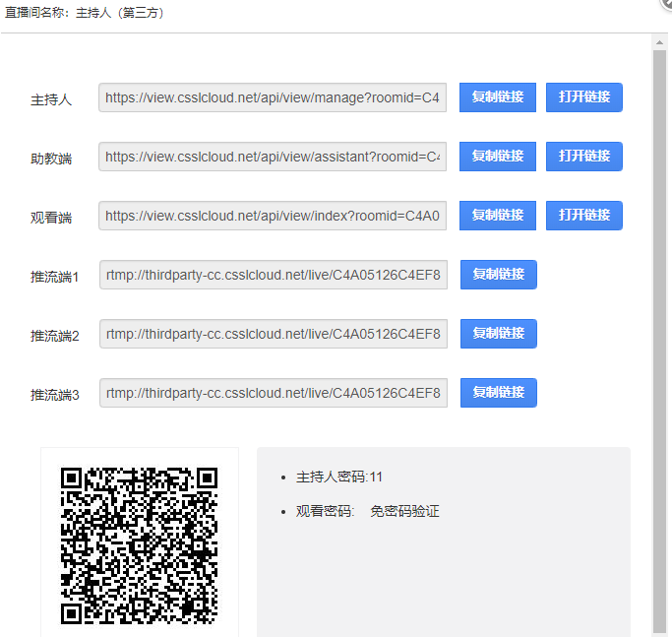This screenshot has height=637, width=672.
Task: Copy the 主持人 link
Action: 498,97
